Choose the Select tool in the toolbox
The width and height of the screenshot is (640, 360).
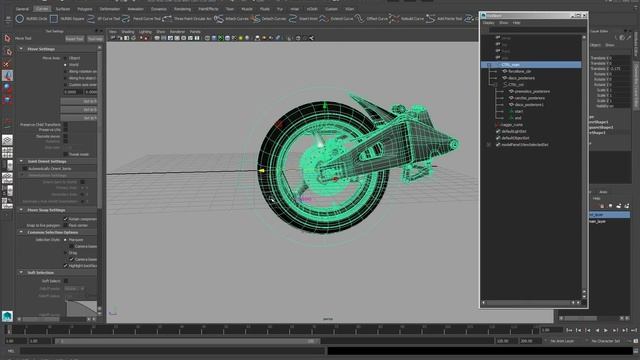pos(7,38)
